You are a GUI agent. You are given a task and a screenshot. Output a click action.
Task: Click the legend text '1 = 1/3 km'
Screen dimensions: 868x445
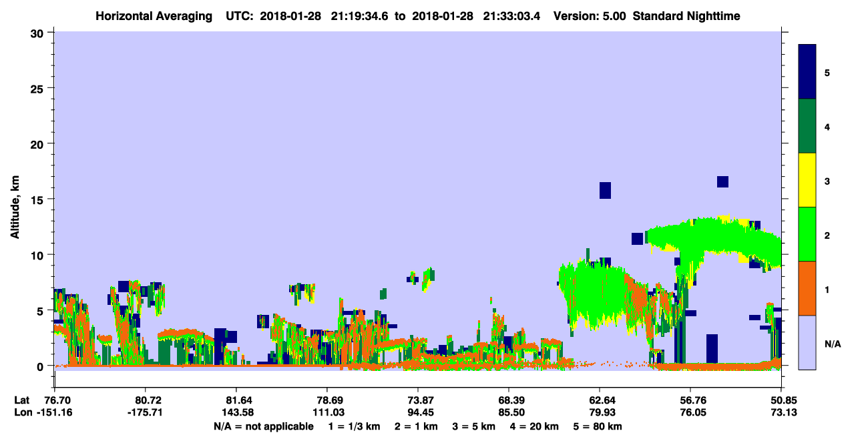[355, 426]
